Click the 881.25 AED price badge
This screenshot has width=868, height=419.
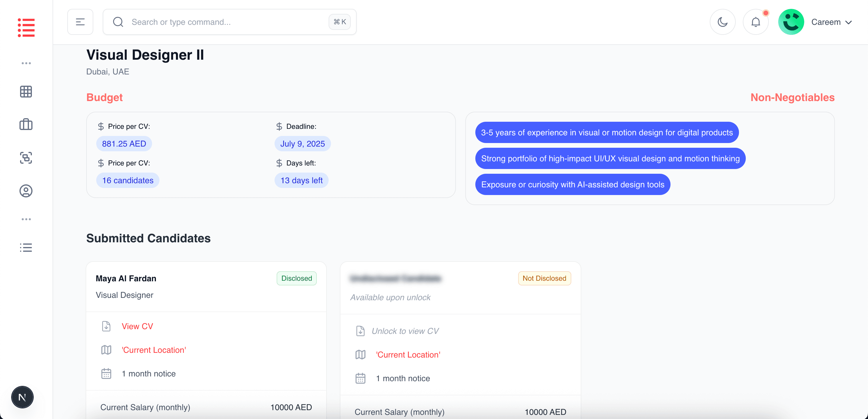(124, 144)
